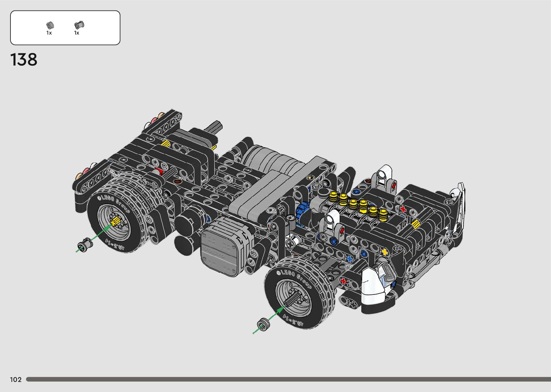Click the 1x quantity label under the first part
The width and height of the screenshot is (551, 392).
tap(49, 33)
